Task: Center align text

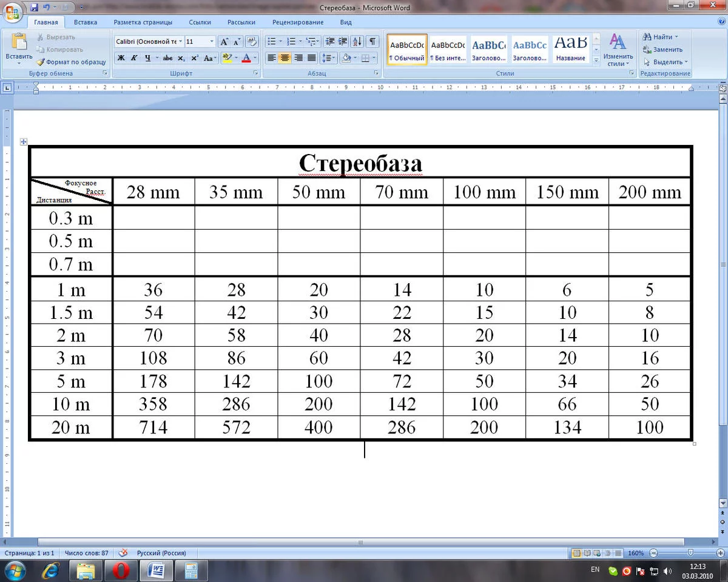Action: click(x=285, y=58)
